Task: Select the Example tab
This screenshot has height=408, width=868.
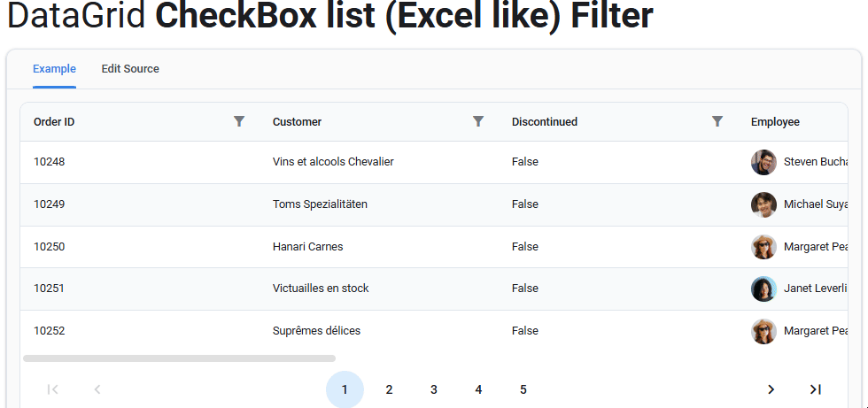Action: [x=54, y=69]
